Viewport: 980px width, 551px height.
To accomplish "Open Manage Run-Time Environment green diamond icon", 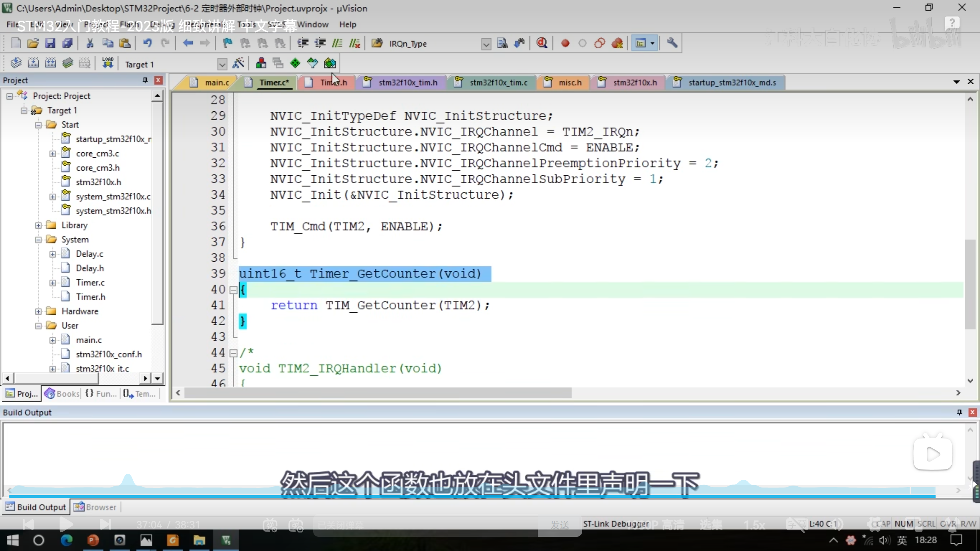I will 295,64.
